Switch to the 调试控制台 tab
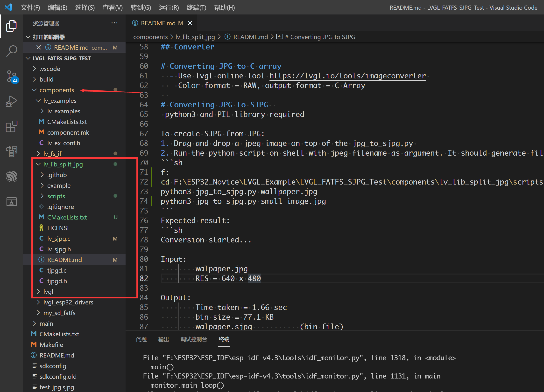 193,339
